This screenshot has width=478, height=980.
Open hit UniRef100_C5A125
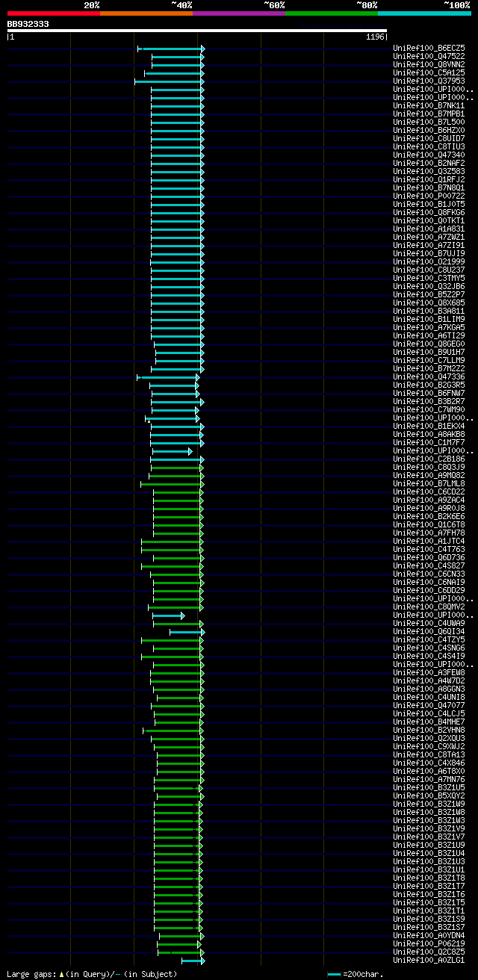[429, 72]
